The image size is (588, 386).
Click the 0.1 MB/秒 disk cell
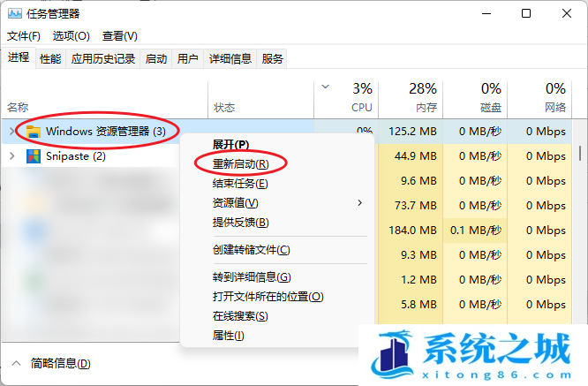476,230
